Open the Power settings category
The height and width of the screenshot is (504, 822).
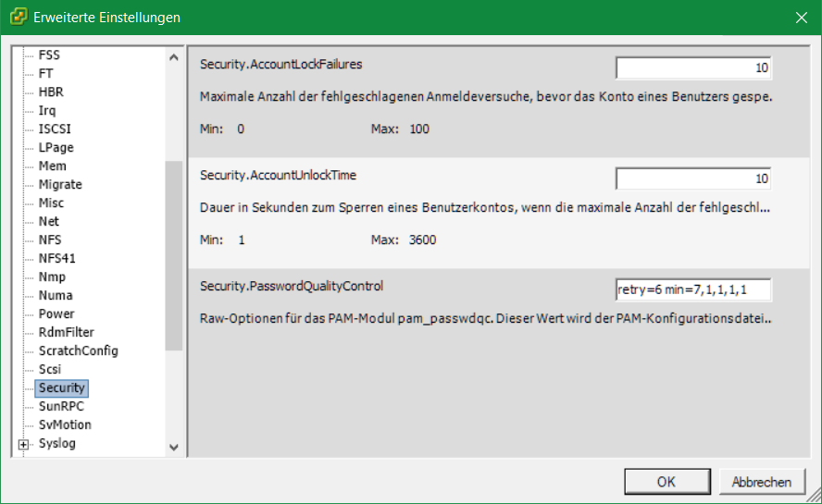click(x=56, y=314)
